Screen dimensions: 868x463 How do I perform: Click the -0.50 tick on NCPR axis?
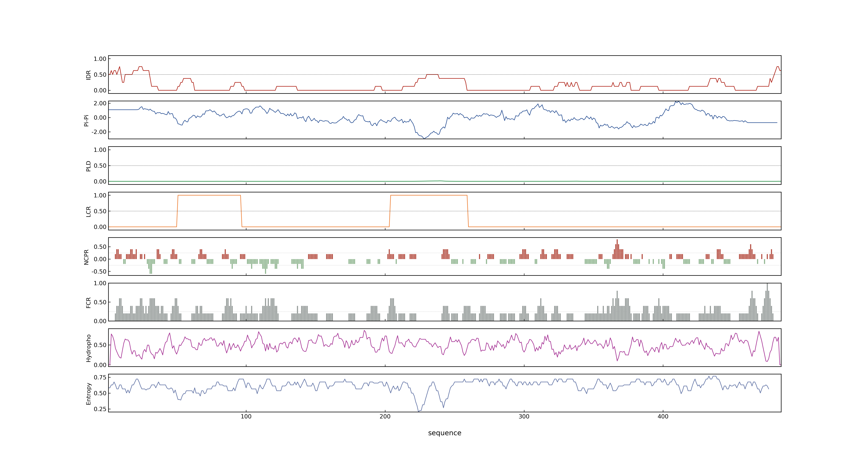click(x=99, y=272)
